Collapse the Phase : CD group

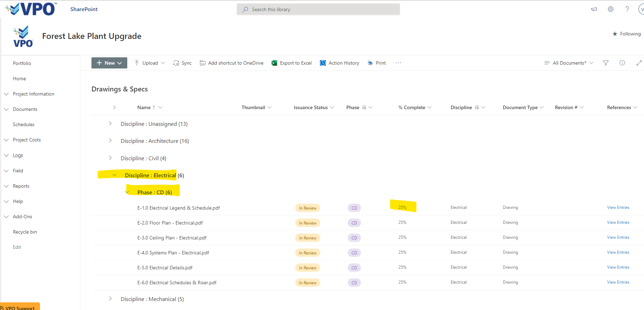(x=127, y=192)
